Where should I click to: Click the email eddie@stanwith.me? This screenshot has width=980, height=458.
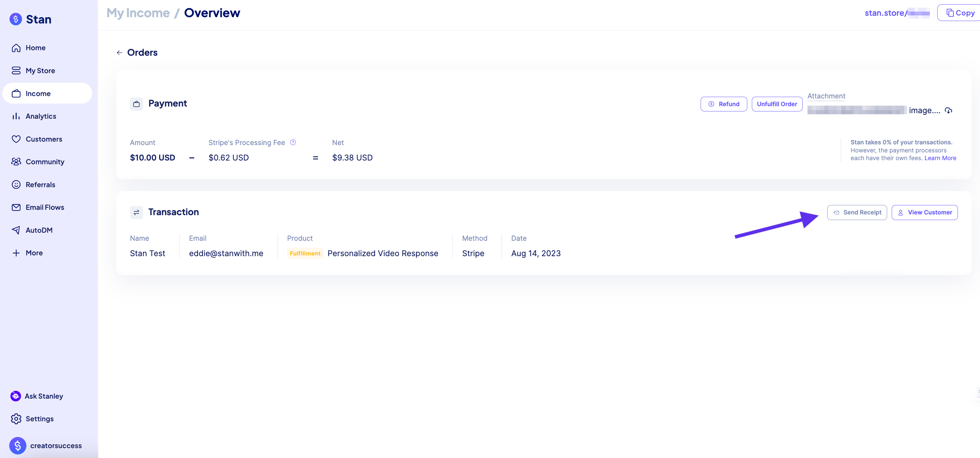click(x=226, y=253)
